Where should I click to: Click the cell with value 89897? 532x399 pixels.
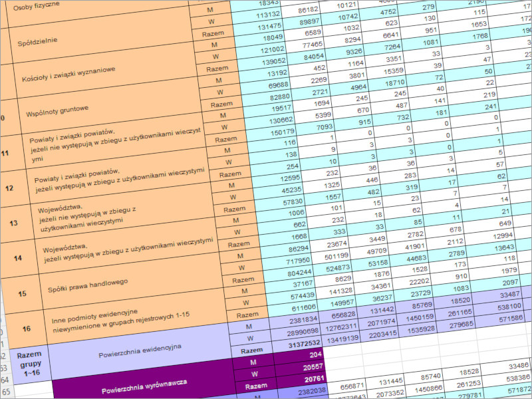(x=303, y=22)
